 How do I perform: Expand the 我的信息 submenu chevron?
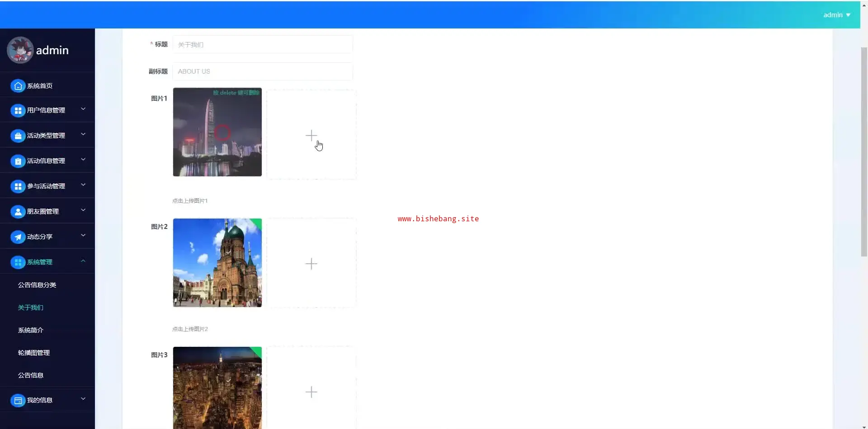[83, 399]
